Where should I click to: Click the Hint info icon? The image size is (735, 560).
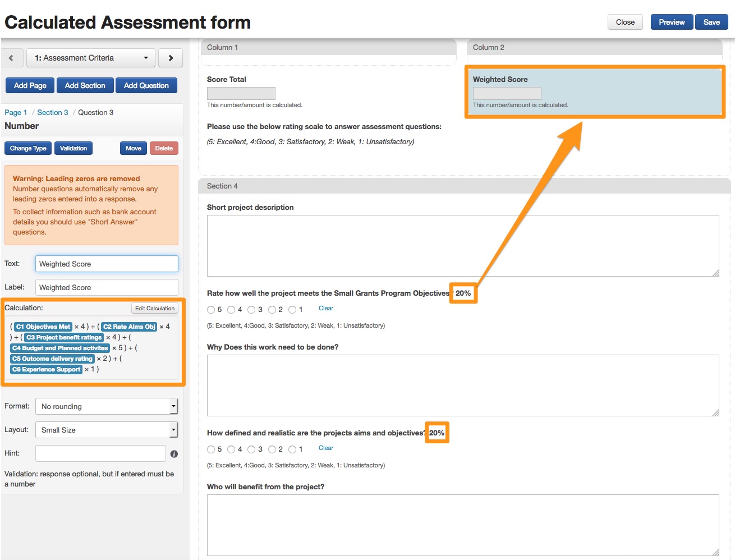tap(174, 454)
